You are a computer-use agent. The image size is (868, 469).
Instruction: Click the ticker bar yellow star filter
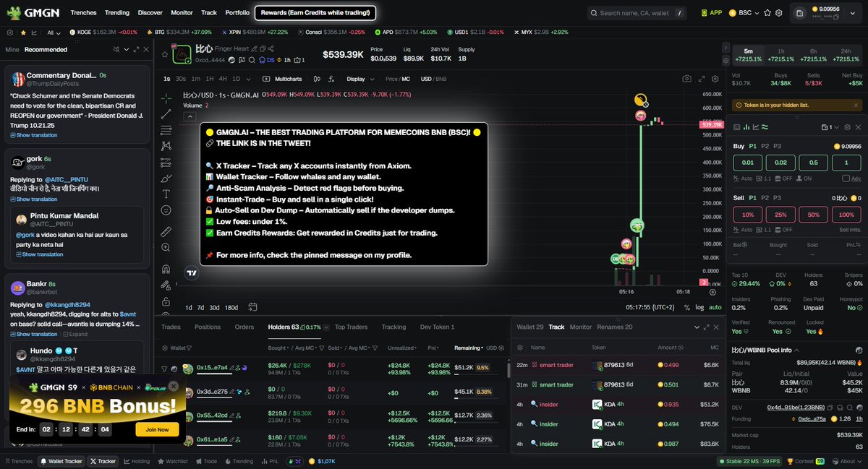[x=23, y=33]
